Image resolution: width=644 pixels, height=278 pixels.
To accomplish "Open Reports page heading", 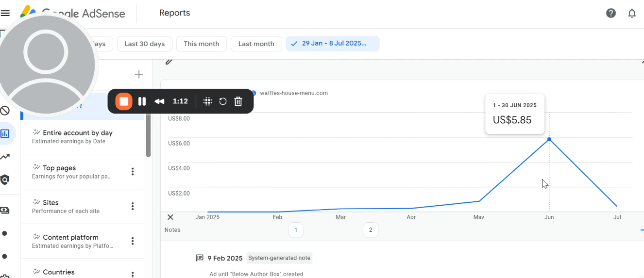I will tap(175, 13).
